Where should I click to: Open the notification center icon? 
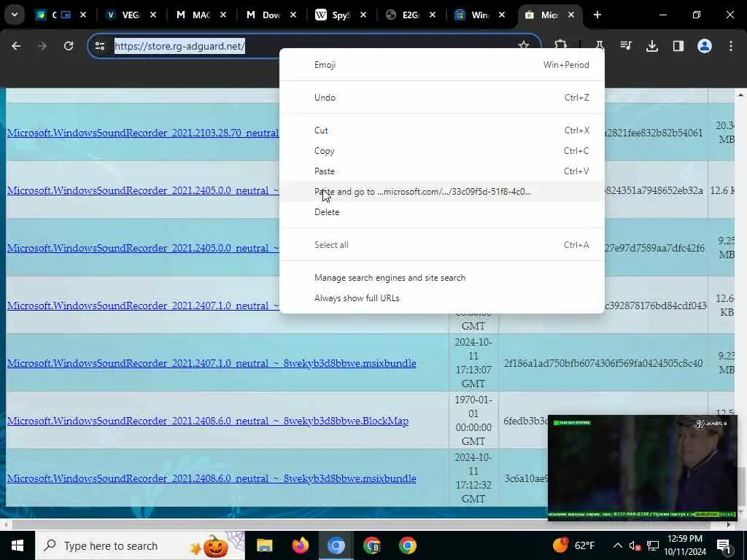click(724, 546)
